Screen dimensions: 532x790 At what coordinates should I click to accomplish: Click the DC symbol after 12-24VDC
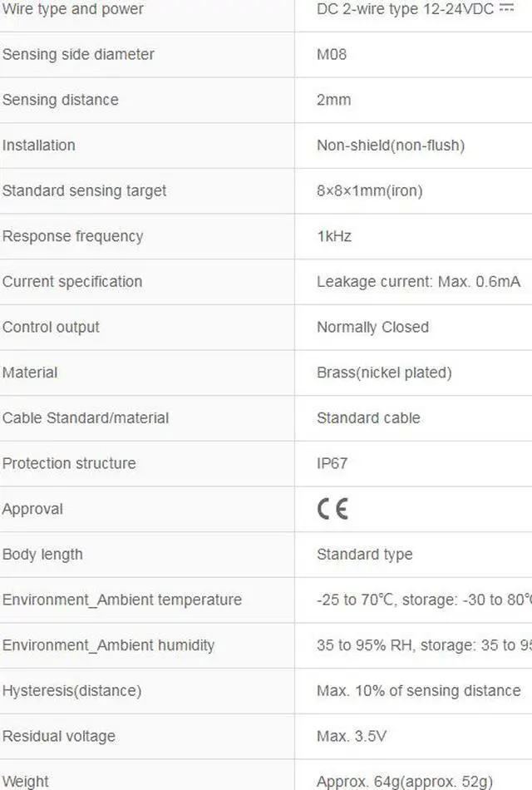coord(506,8)
